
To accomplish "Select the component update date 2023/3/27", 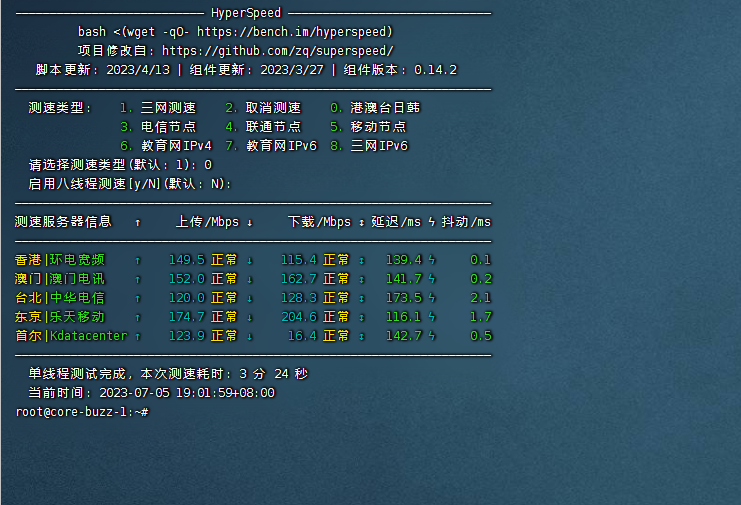I will click(x=292, y=70).
